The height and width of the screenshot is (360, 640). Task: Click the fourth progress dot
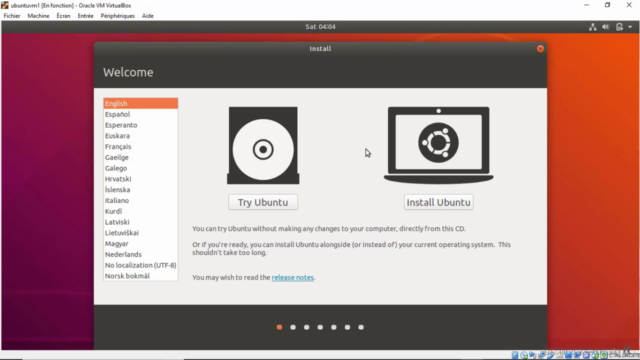click(320, 327)
